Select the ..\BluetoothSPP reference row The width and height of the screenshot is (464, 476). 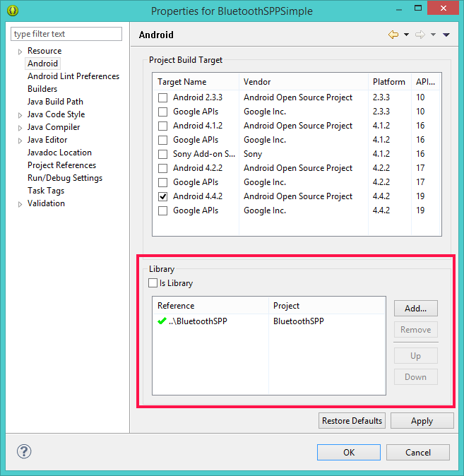tap(269, 321)
